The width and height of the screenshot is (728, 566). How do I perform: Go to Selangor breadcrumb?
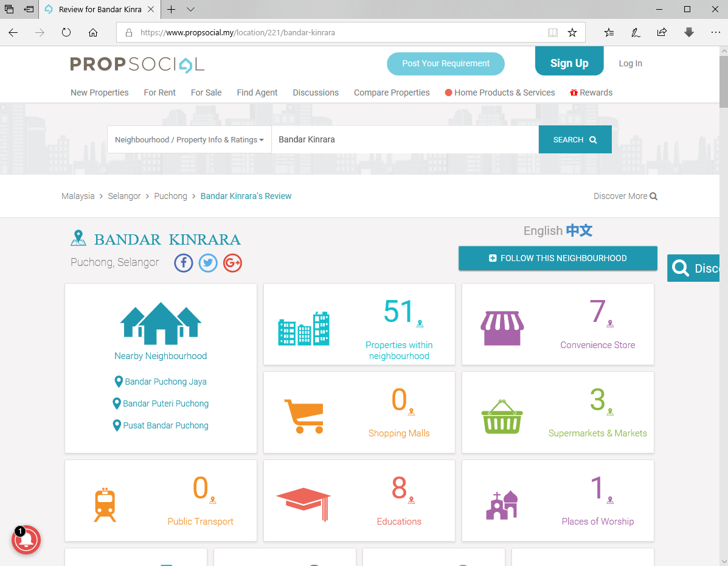(x=124, y=196)
